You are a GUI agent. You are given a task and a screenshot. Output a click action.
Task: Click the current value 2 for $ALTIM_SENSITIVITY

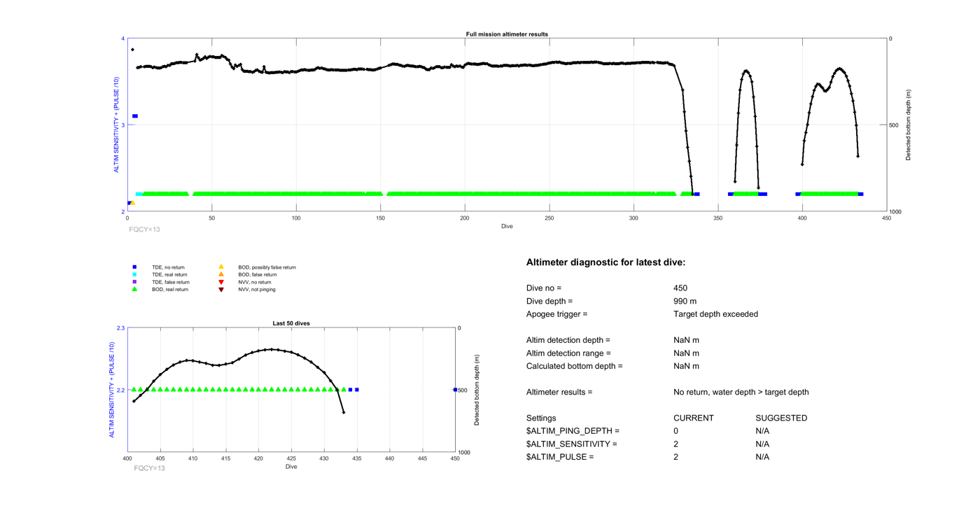[x=676, y=444]
